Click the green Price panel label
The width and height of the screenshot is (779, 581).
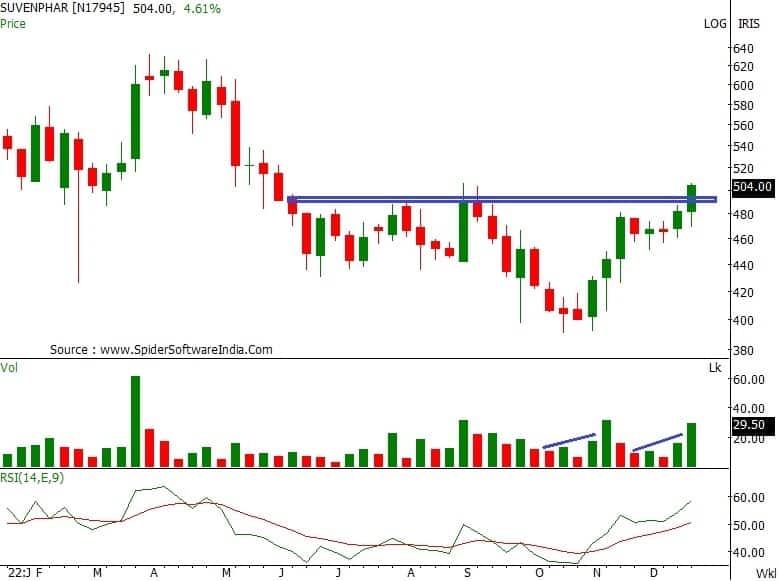pyautogui.click(x=13, y=24)
